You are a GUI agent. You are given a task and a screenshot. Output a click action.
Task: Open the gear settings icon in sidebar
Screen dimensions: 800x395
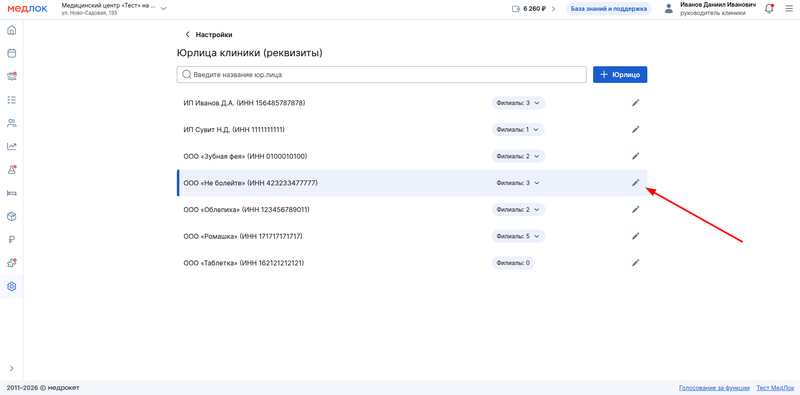tap(11, 287)
